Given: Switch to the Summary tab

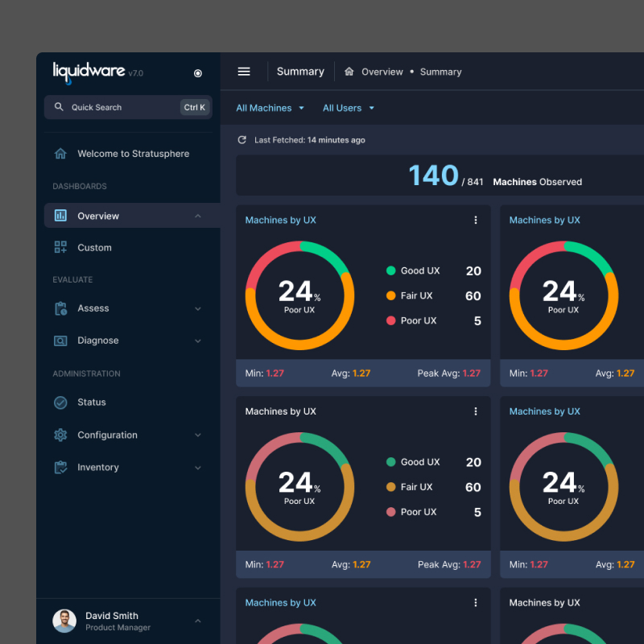Looking at the screenshot, I should coord(300,71).
